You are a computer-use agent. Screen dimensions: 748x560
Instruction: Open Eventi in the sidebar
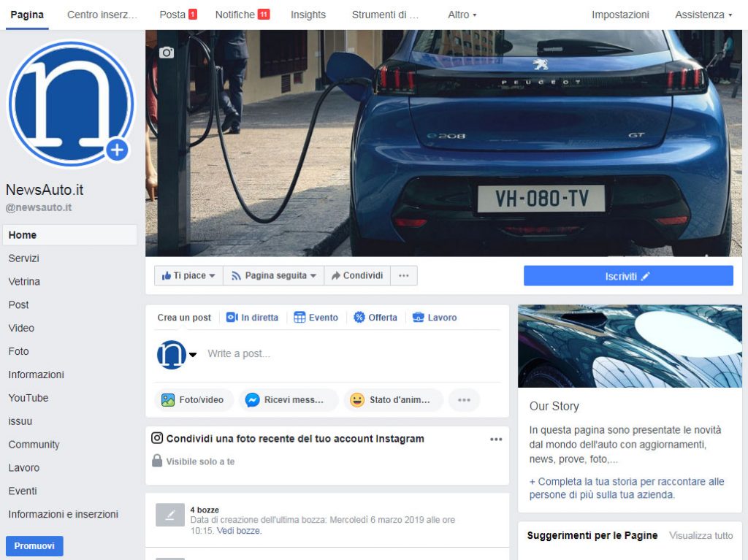[x=23, y=491]
